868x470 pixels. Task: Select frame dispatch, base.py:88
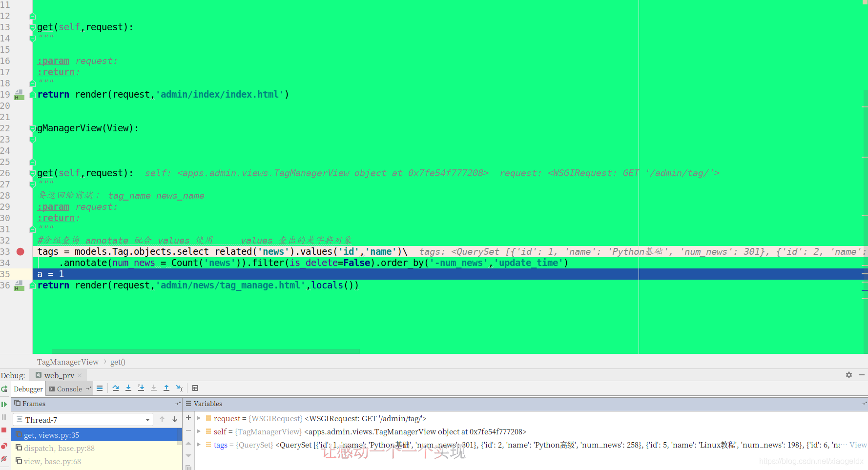point(97,448)
